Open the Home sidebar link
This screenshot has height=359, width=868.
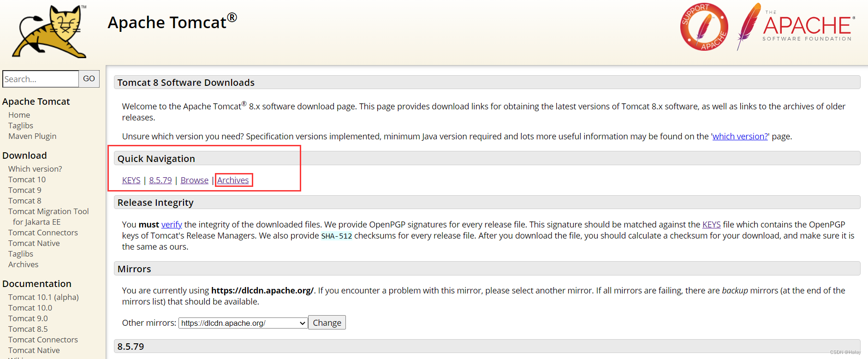19,115
